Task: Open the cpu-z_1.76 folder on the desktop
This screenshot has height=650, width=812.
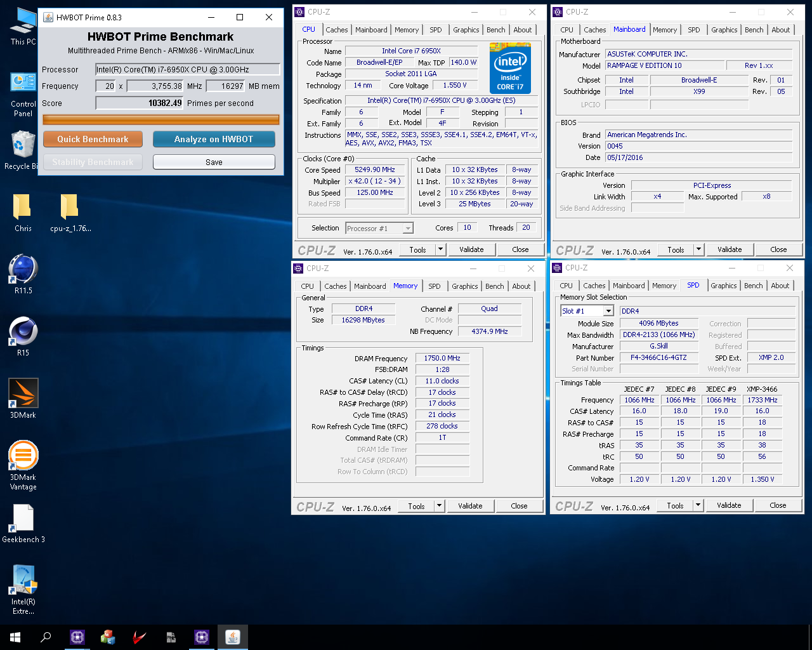Action: click(x=70, y=213)
